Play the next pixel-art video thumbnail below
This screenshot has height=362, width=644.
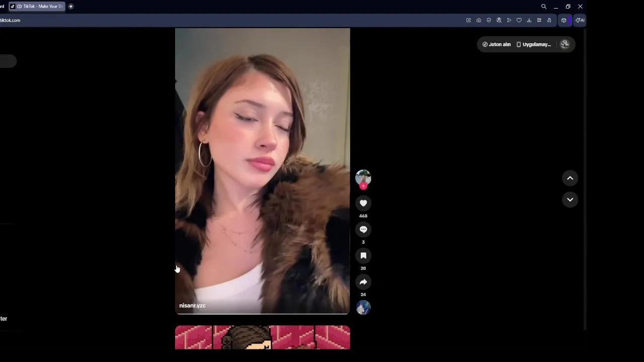pyautogui.click(x=262, y=337)
